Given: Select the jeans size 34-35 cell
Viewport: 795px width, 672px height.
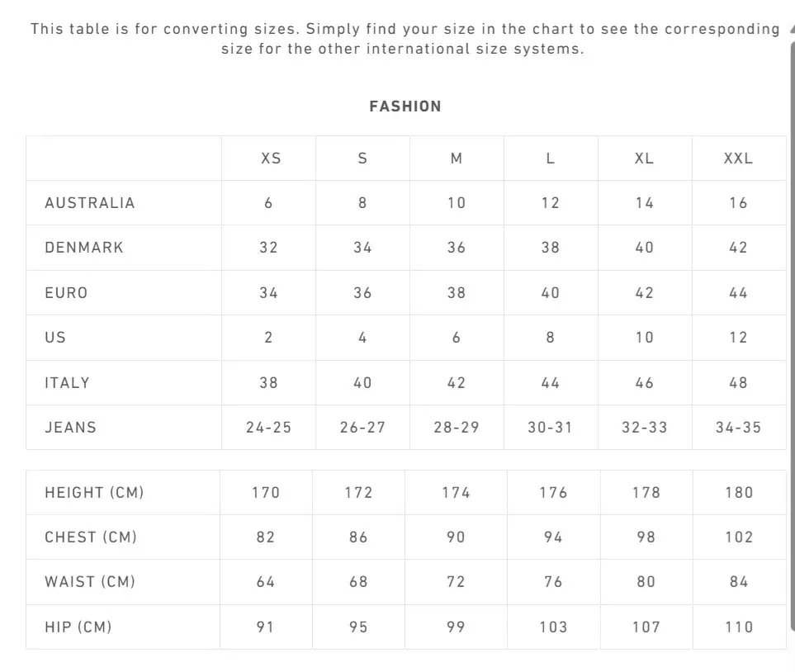Looking at the screenshot, I should [x=738, y=428].
